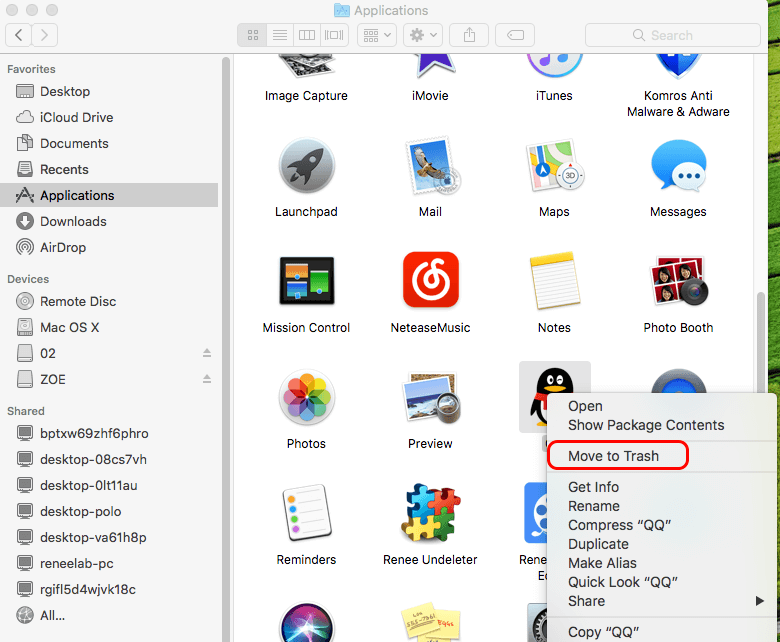Viewport: 780px width, 642px height.
Task: Select Show Package Contents menu entry
Action: pos(646,425)
